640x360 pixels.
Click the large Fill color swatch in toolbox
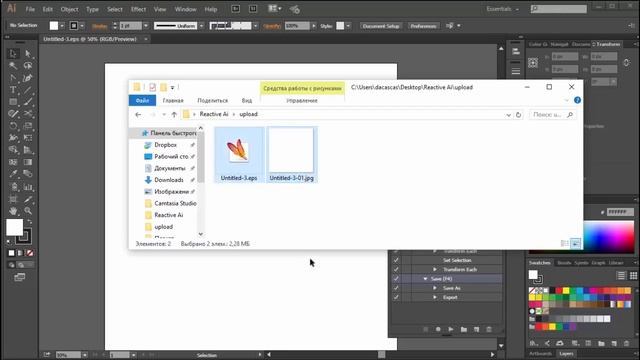[x=14, y=227]
